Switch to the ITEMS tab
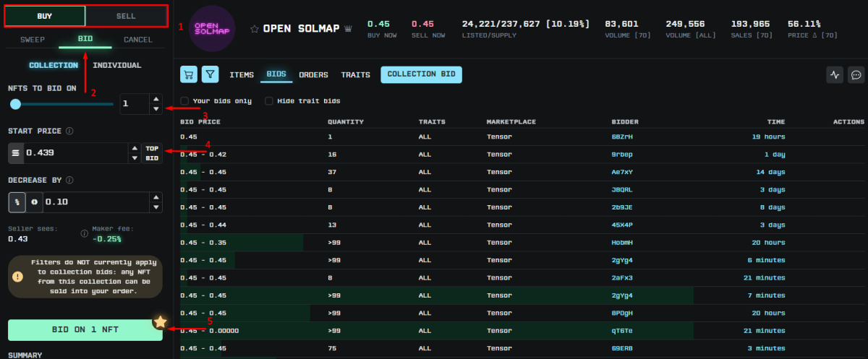The height and width of the screenshot is (359, 868). (242, 74)
